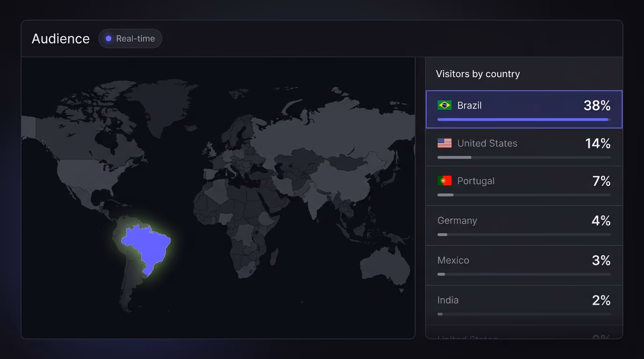The width and height of the screenshot is (644, 359).
Task: Click the Real-time indicator dot
Action: [109, 39]
